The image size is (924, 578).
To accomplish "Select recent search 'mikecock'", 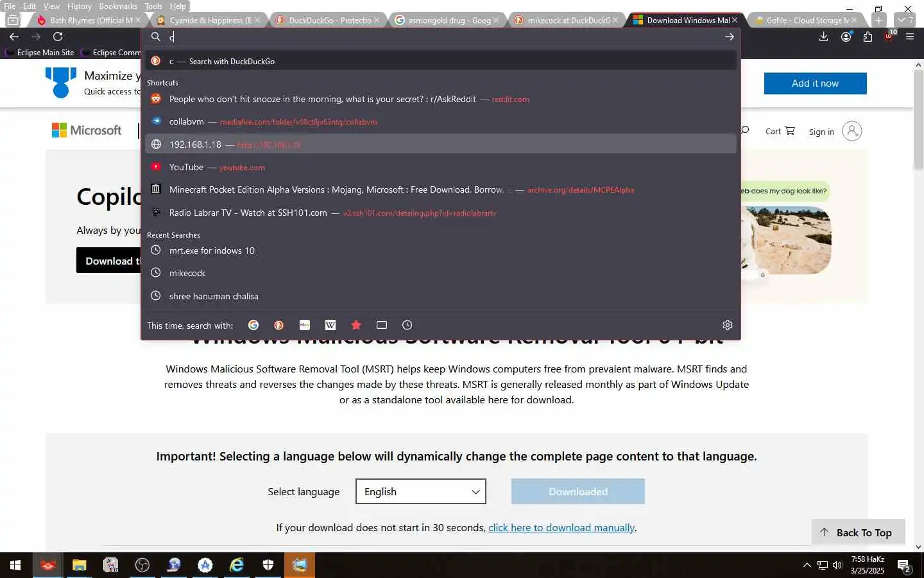I will pyautogui.click(x=440, y=273).
